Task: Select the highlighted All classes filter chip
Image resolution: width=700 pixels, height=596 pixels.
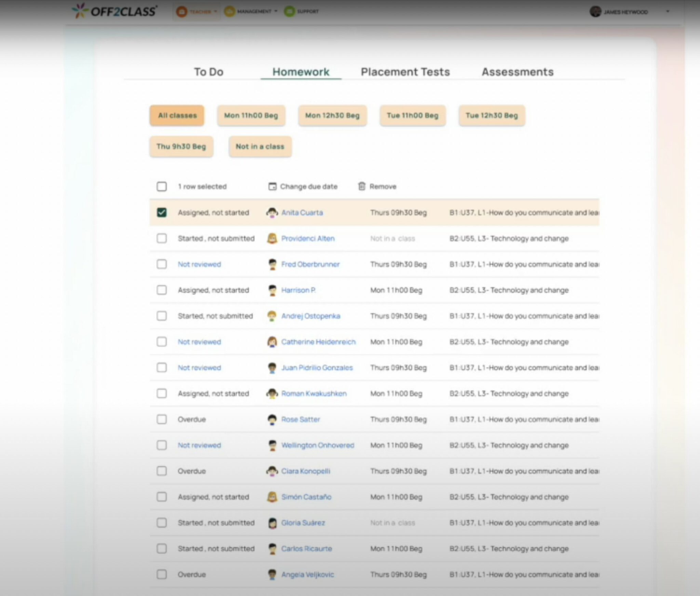Action: tap(177, 115)
